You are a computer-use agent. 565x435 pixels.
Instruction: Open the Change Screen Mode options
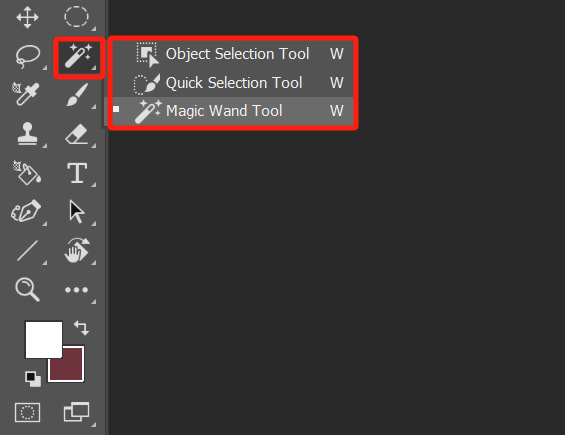76,412
